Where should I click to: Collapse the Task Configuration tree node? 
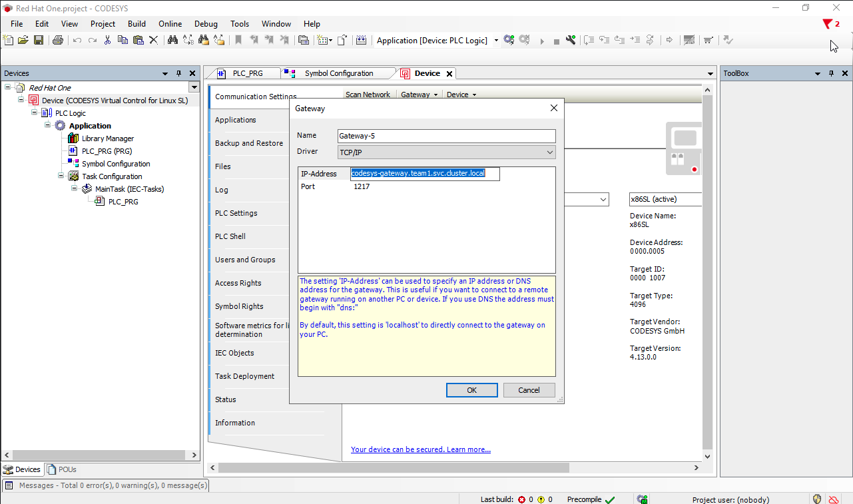(x=61, y=176)
